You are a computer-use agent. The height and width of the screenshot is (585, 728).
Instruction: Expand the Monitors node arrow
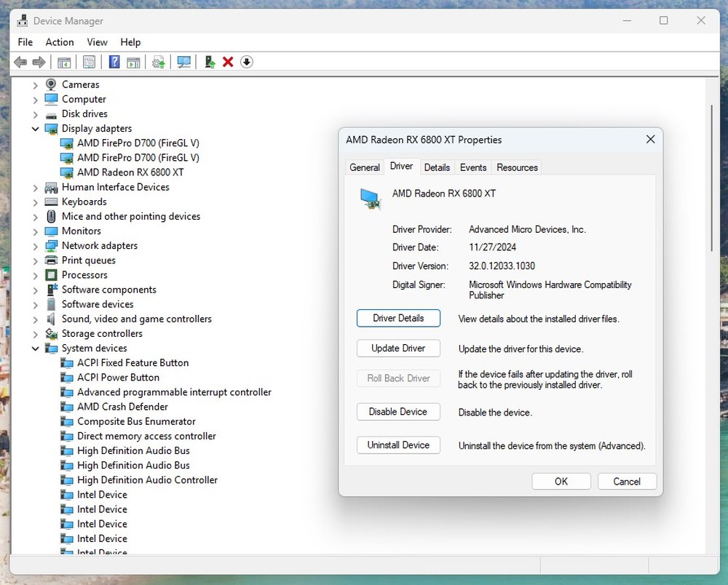[x=35, y=231]
